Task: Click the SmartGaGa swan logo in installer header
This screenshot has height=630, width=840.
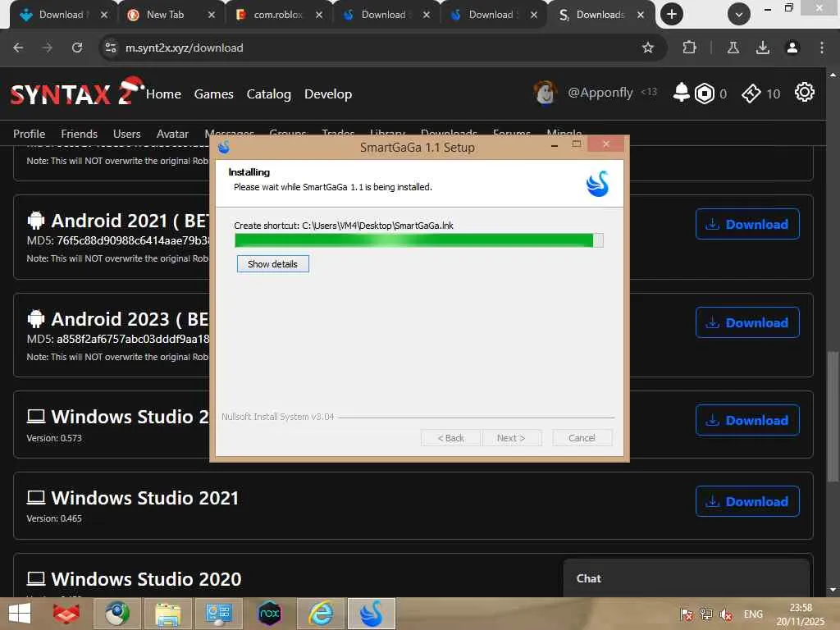Action: [597, 184]
